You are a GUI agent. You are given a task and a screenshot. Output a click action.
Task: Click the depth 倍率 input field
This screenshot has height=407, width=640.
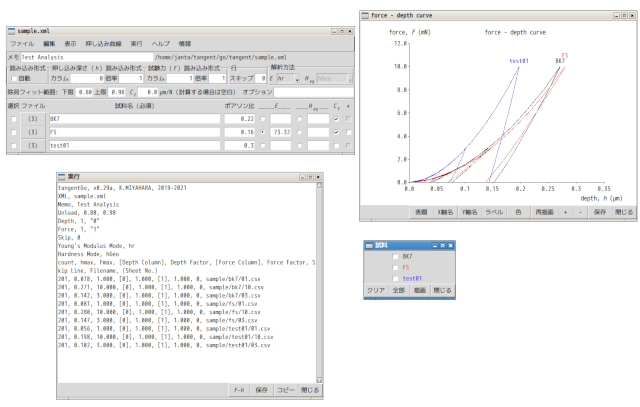[x=131, y=78]
